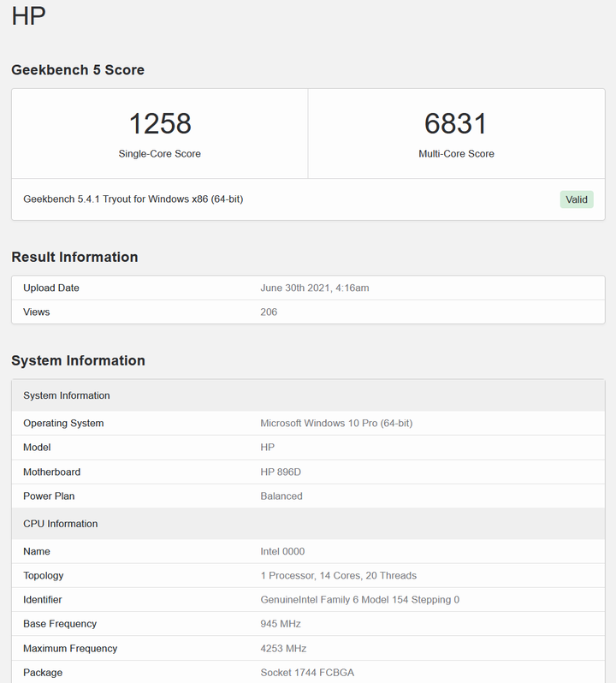The width and height of the screenshot is (616, 683).
Task: Select the single-core score 1258
Action: [x=160, y=123]
